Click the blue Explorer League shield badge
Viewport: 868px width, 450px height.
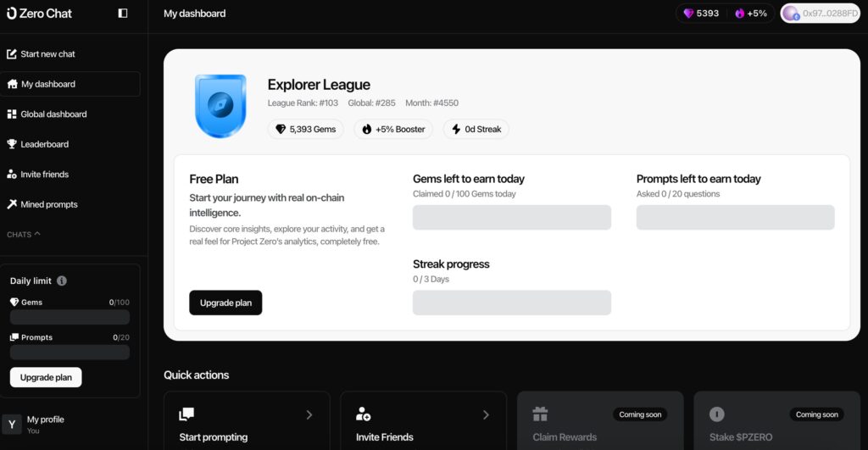[x=220, y=106]
